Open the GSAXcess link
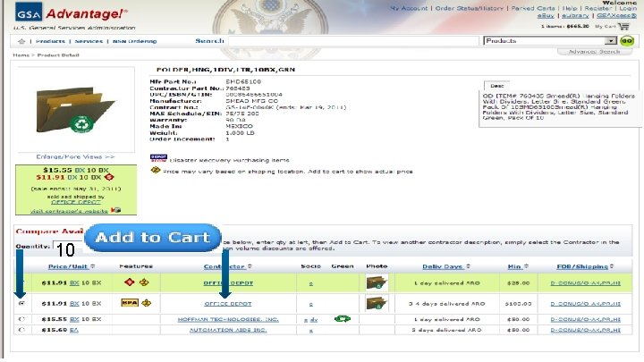The image size is (644, 362). [616, 15]
